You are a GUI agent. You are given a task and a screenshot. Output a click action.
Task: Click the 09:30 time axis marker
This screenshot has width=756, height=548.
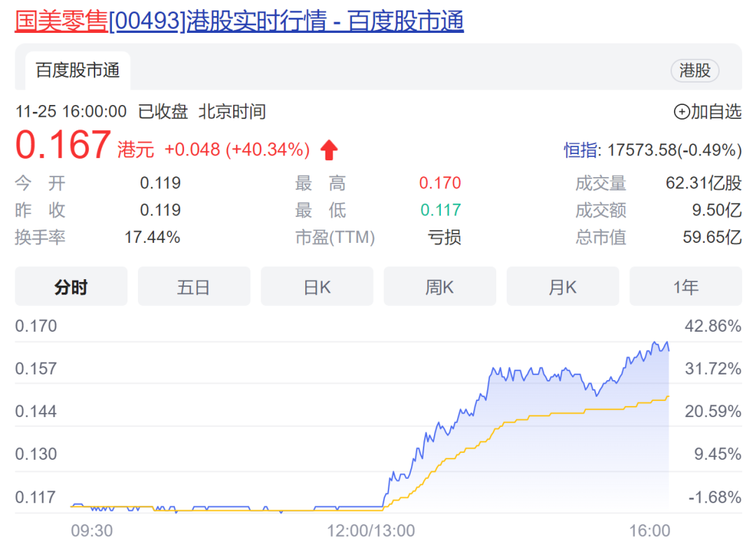pos(92,531)
